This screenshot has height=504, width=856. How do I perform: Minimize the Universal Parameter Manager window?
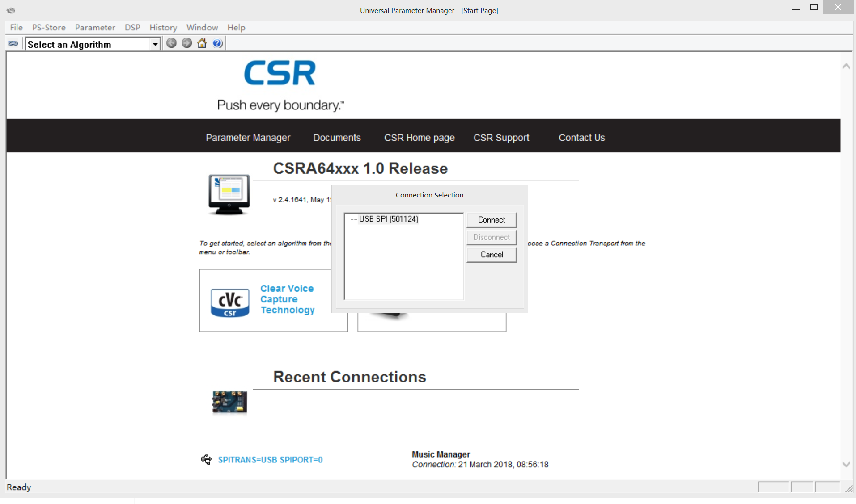[x=796, y=8]
